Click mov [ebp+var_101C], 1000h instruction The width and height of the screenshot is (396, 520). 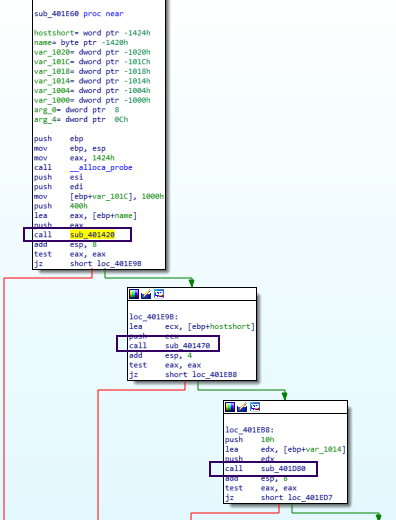[99, 196]
